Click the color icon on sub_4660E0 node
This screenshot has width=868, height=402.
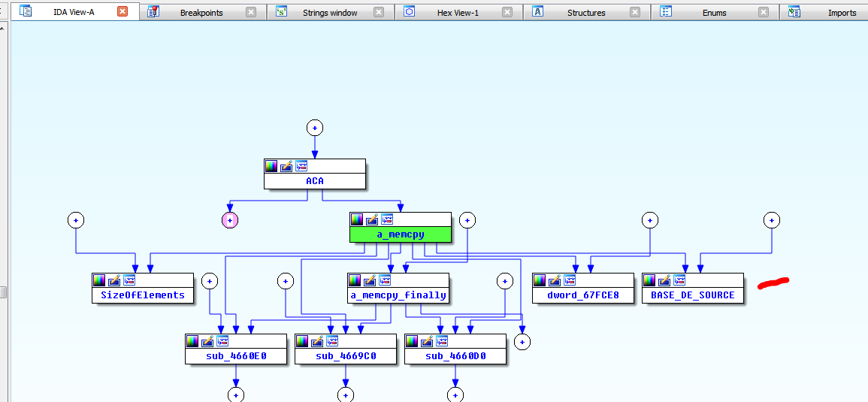click(x=193, y=341)
